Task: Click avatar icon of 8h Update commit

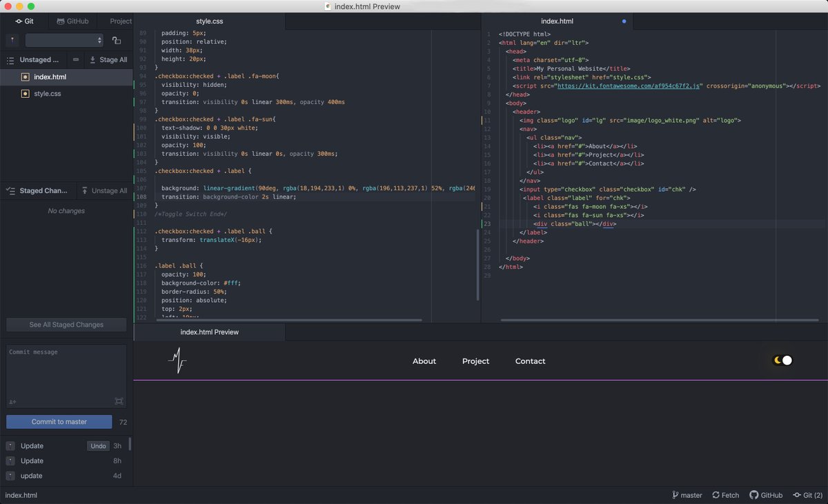Action: click(10, 461)
